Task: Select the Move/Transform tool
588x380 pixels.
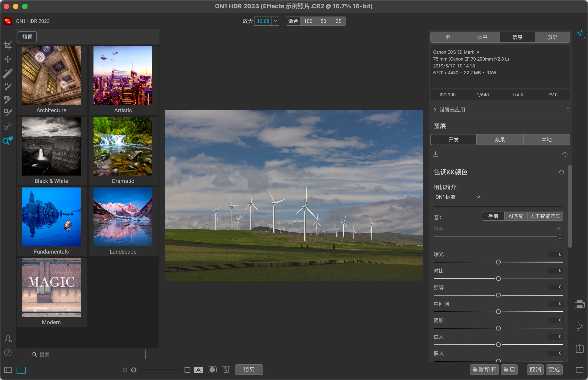Action: pyautogui.click(x=8, y=59)
